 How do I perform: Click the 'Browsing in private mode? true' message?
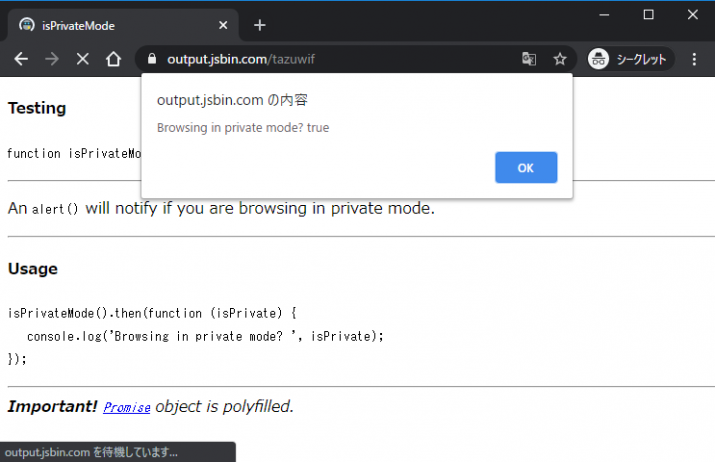(x=243, y=128)
